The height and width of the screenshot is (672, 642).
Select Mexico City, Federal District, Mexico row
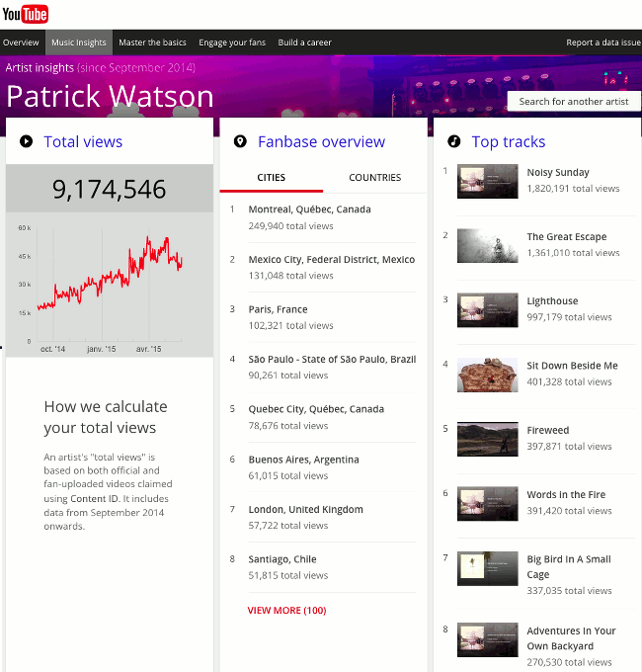(x=323, y=268)
